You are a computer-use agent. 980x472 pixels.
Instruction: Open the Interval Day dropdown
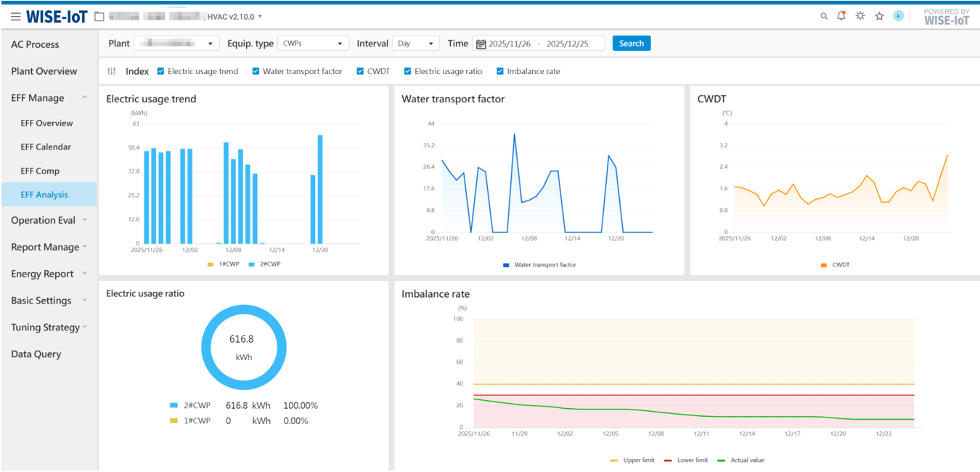pyautogui.click(x=416, y=44)
